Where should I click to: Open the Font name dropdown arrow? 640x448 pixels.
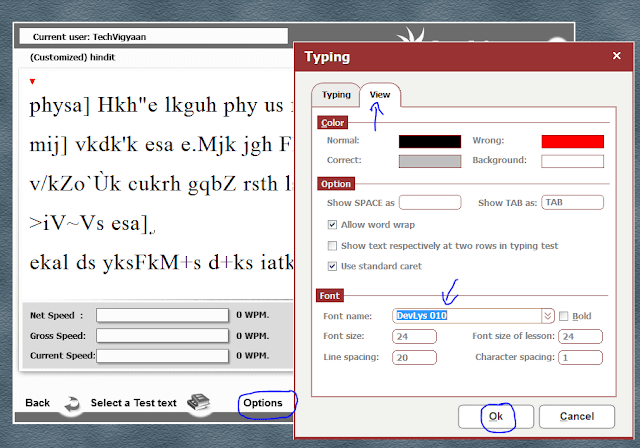coord(547,316)
